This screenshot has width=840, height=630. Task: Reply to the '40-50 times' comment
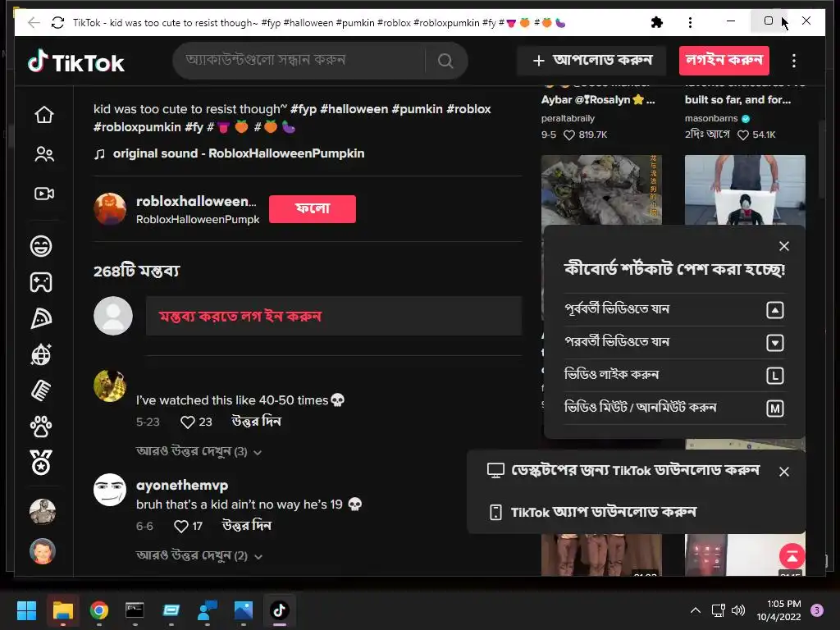click(x=256, y=422)
